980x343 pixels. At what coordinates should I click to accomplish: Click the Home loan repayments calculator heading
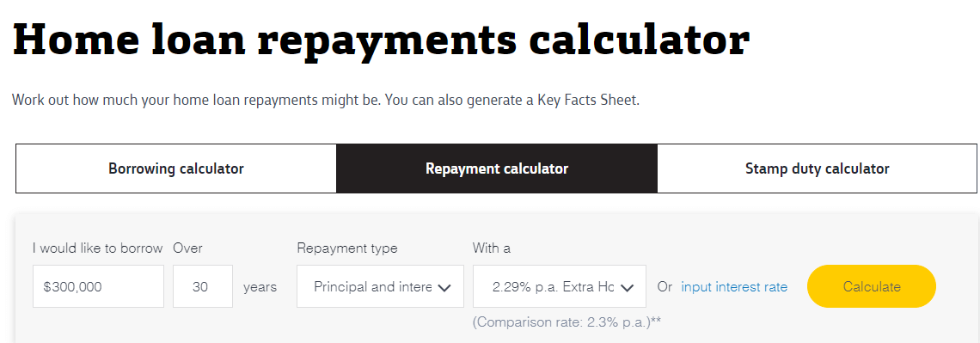click(381, 39)
